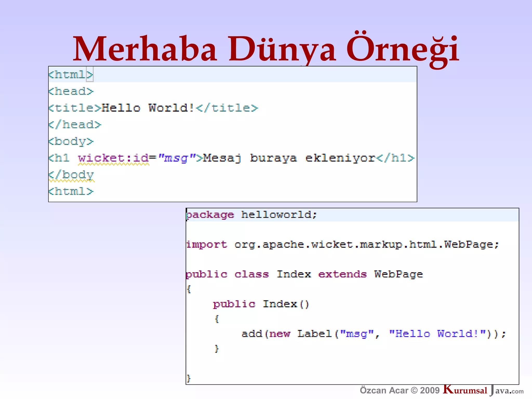Click 'public class Index extends WebPage'
532x399 pixels.
(304, 275)
